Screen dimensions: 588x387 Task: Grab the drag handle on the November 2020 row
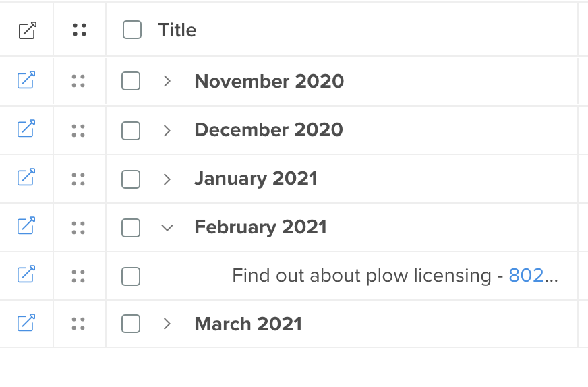point(78,81)
